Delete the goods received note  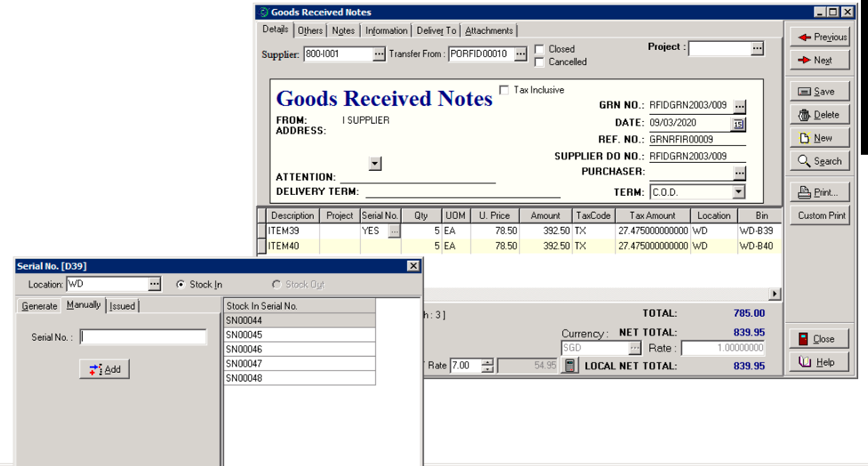[x=820, y=115]
